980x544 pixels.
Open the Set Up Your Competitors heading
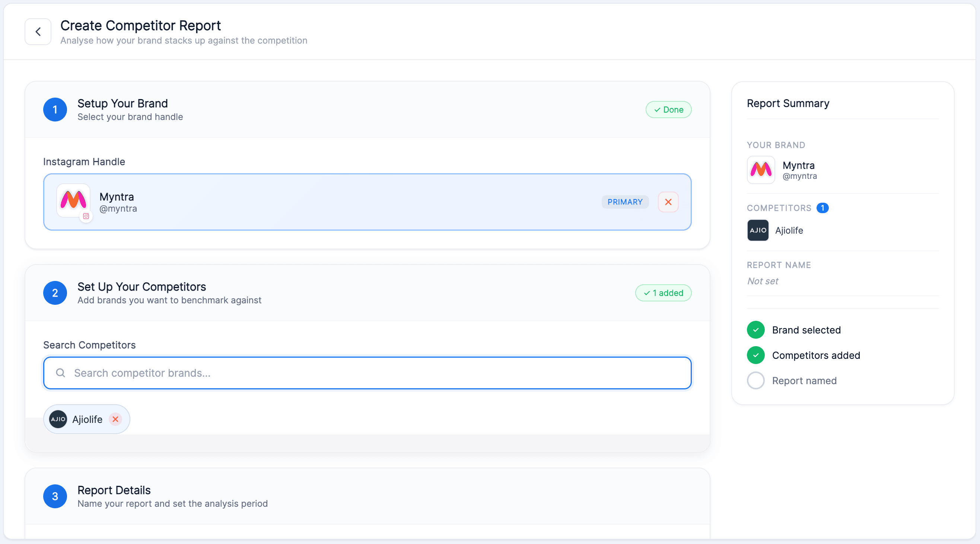coord(141,287)
